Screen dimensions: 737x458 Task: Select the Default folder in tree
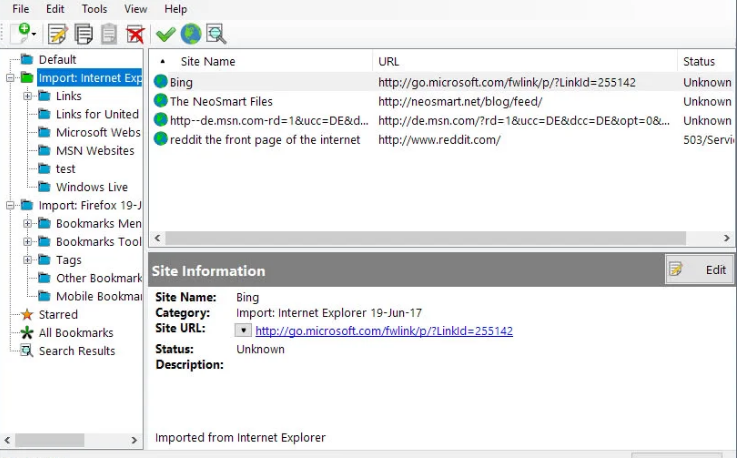pyautogui.click(x=57, y=60)
